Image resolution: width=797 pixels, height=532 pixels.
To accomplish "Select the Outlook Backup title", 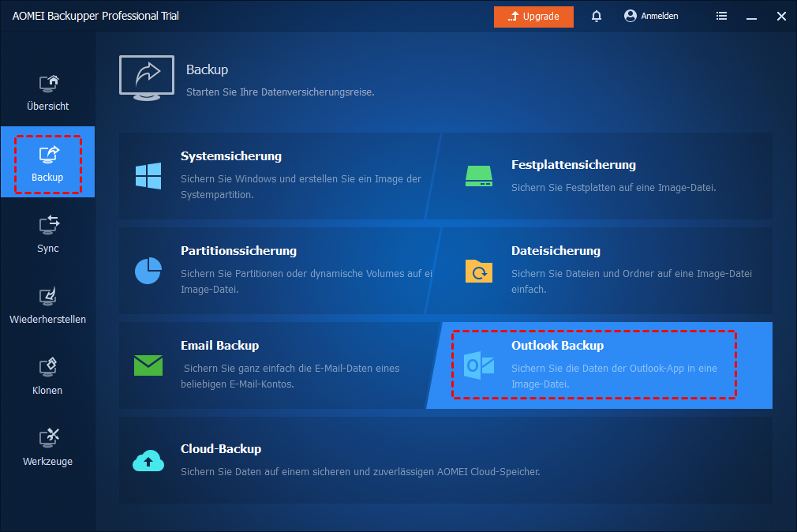I will click(558, 346).
